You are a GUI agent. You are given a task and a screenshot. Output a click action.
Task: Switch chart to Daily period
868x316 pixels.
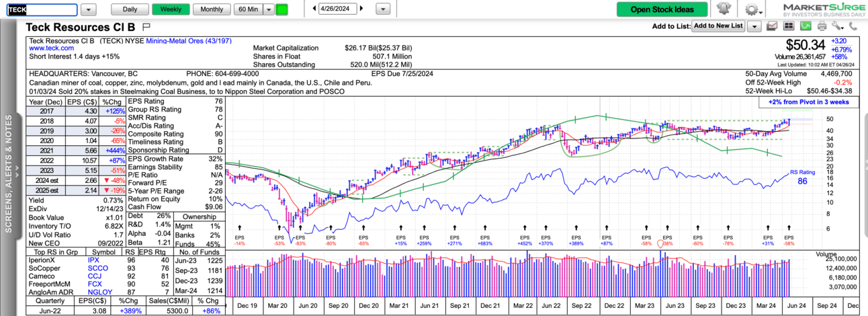(x=130, y=9)
